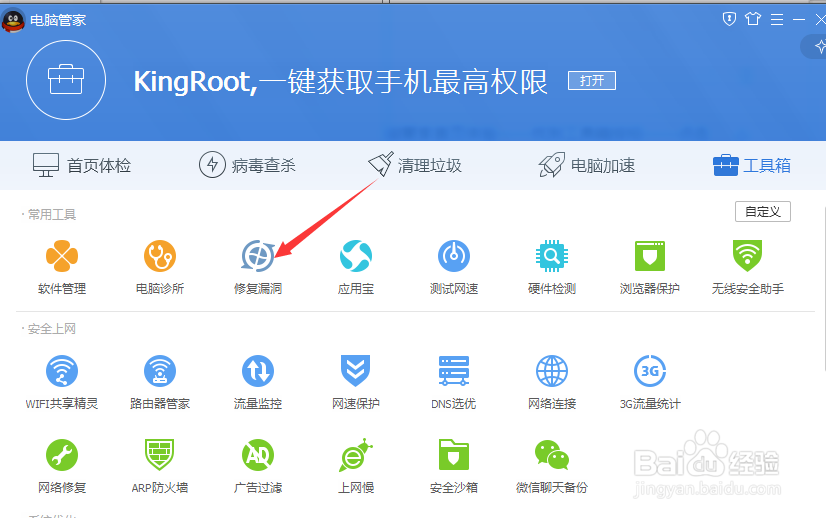Launch 电脑诊所 computer clinic
826x518 pixels.
(160, 267)
